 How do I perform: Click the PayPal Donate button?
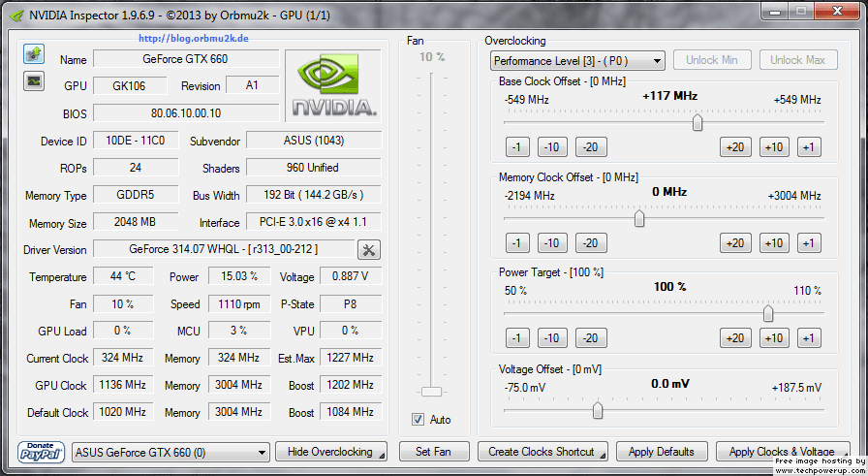(x=41, y=452)
